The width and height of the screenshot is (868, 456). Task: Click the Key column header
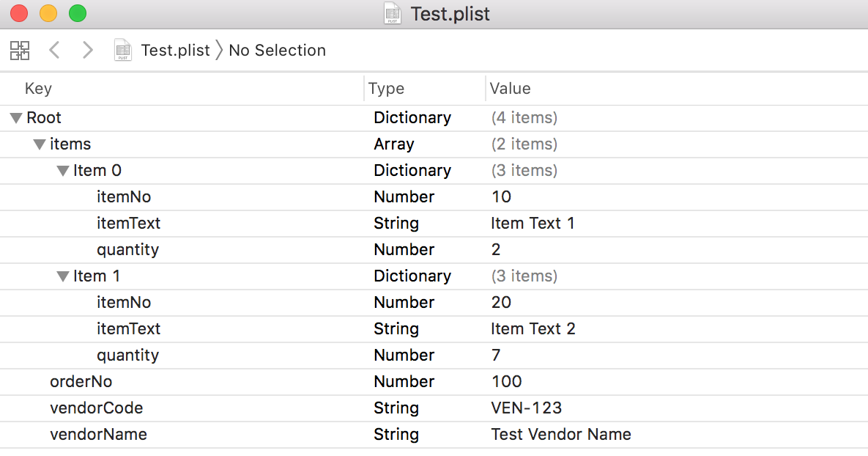[38, 89]
